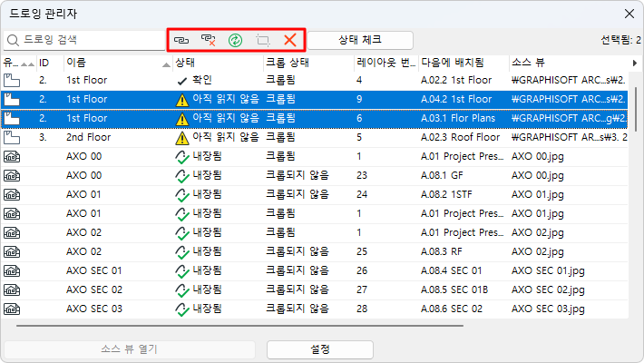Select the A.08.6 SEC 02 cell

pos(452,309)
